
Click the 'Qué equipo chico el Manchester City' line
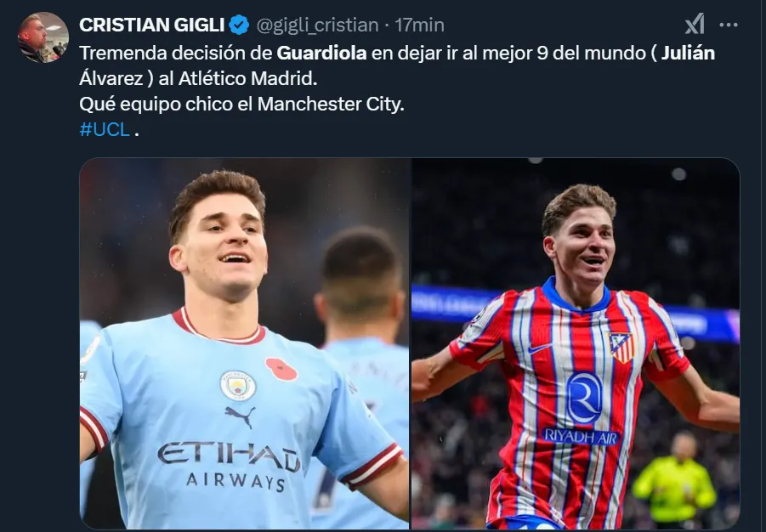pos(241,104)
